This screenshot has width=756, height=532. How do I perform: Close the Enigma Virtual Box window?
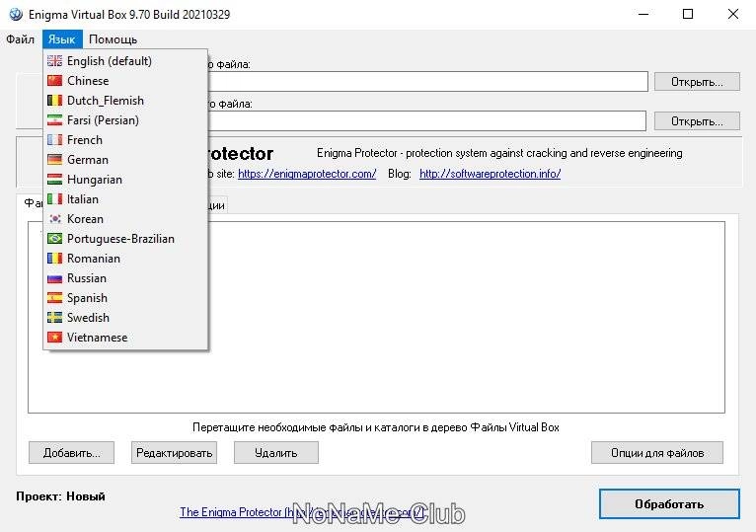pos(733,14)
